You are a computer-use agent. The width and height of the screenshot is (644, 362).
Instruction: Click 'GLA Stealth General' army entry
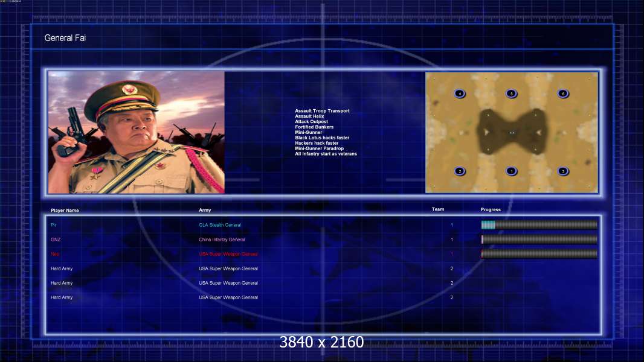tap(220, 225)
